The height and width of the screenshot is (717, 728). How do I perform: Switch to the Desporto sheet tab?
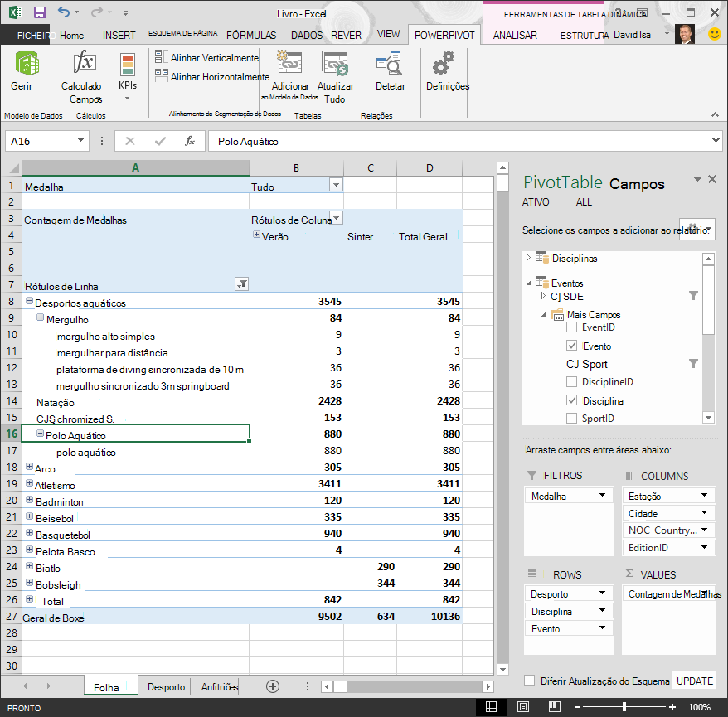point(166,687)
